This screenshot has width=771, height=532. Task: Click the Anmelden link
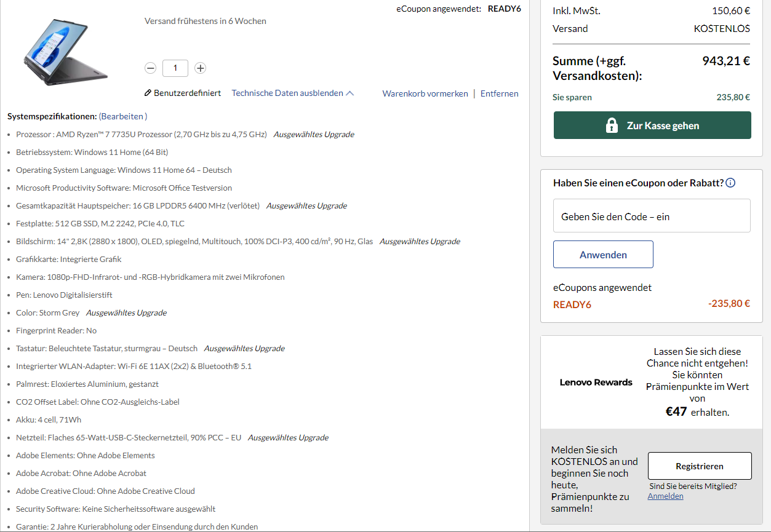(x=665, y=496)
